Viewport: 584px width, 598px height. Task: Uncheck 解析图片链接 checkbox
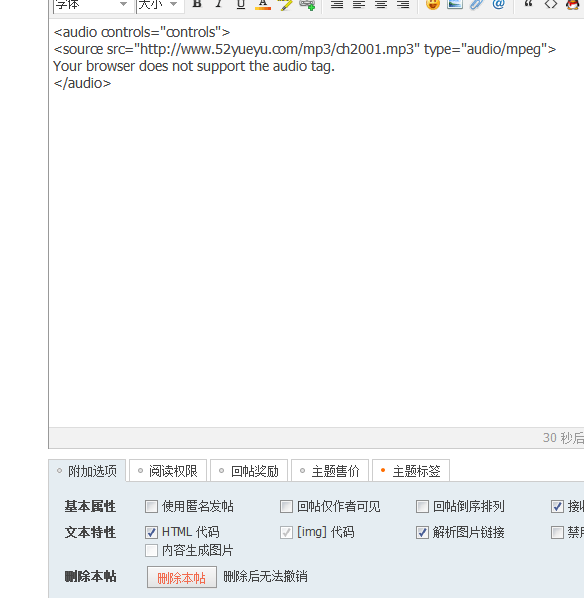tap(422, 532)
